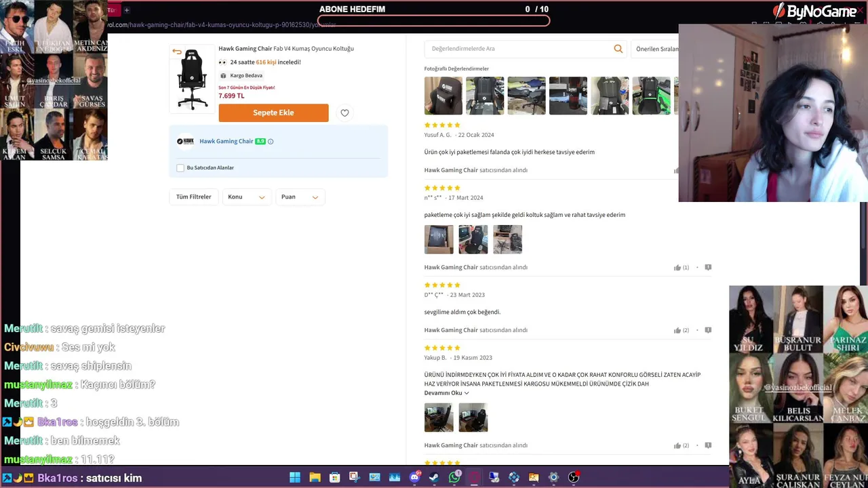Open File Explorer from the taskbar
Viewport: 868px width, 488px height.
pyautogui.click(x=315, y=477)
